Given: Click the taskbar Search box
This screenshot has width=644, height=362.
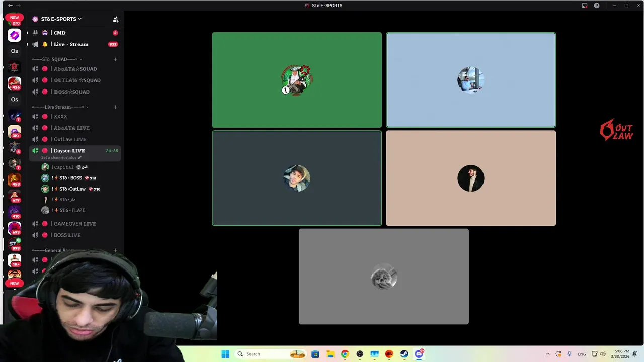Looking at the screenshot, I should [272, 354].
